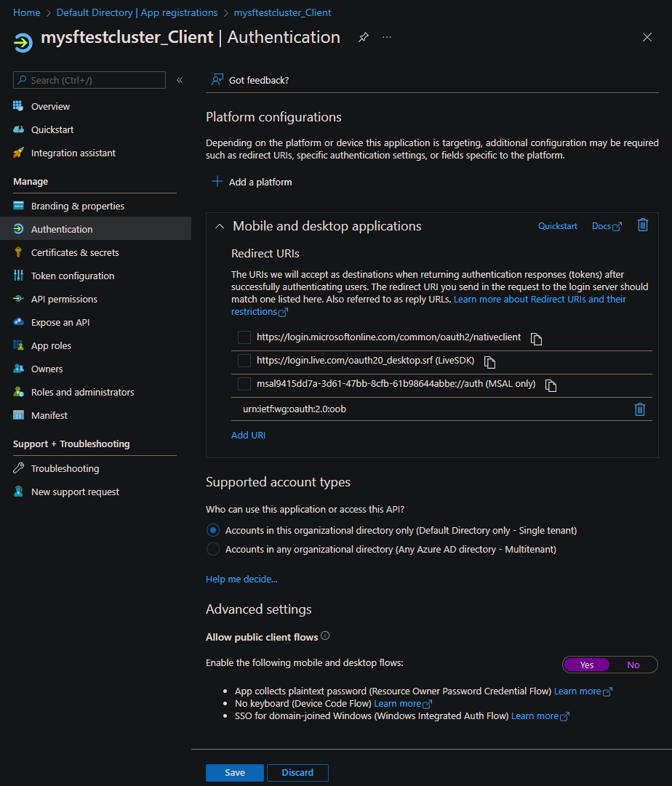Pin the Authentication blade

[364, 37]
